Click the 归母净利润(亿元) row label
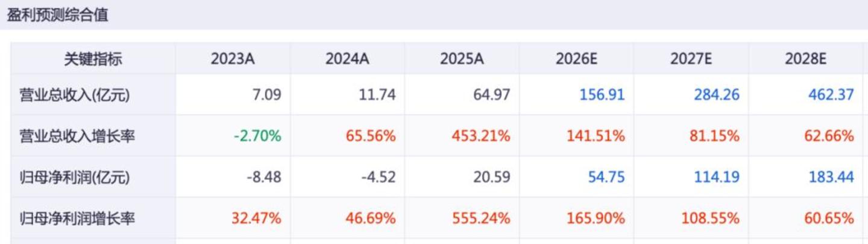The width and height of the screenshot is (868, 244). (75, 178)
